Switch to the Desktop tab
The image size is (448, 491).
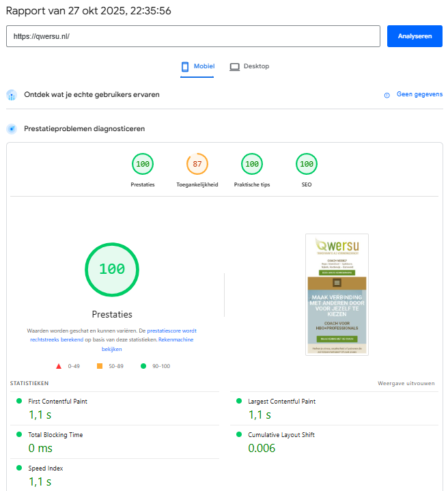249,66
